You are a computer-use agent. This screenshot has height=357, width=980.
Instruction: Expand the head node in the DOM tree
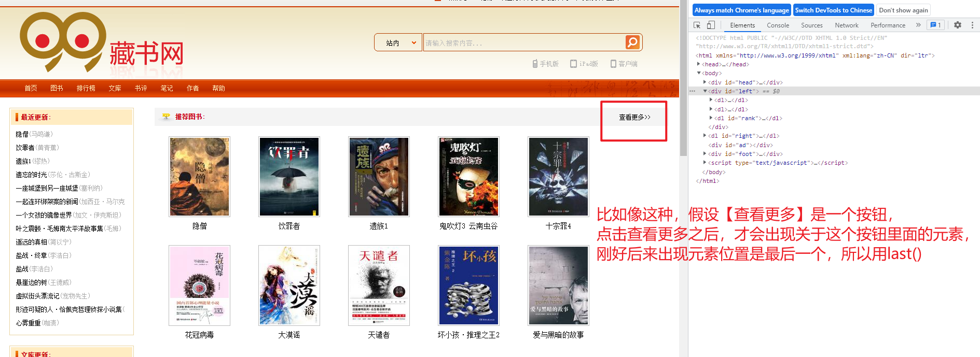tap(699, 64)
